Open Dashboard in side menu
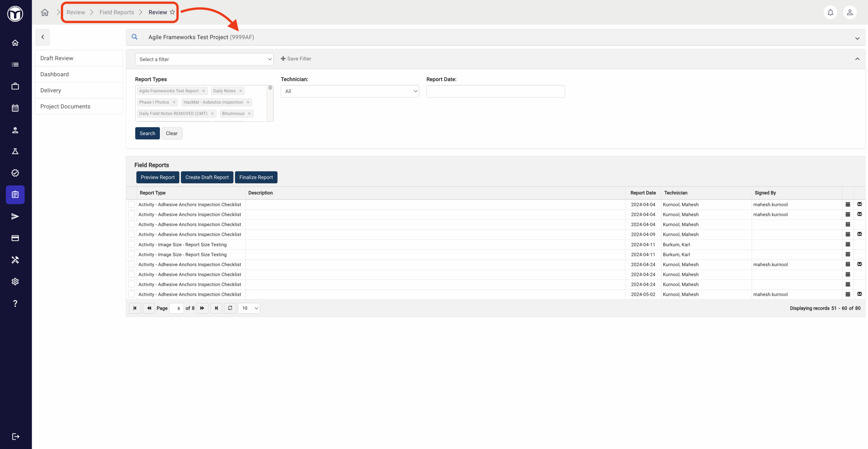The width and height of the screenshot is (868, 449). 79,74
